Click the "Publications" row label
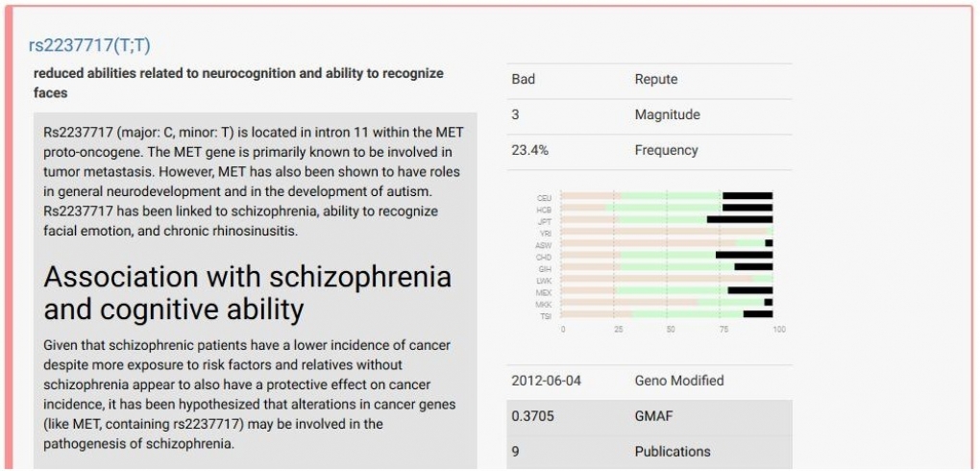 [x=673, y=451]
